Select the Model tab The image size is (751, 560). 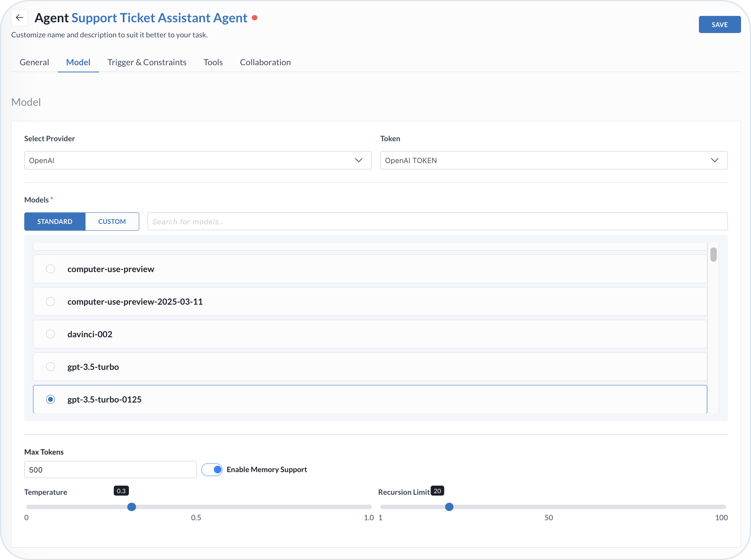[x=78, y=62]
